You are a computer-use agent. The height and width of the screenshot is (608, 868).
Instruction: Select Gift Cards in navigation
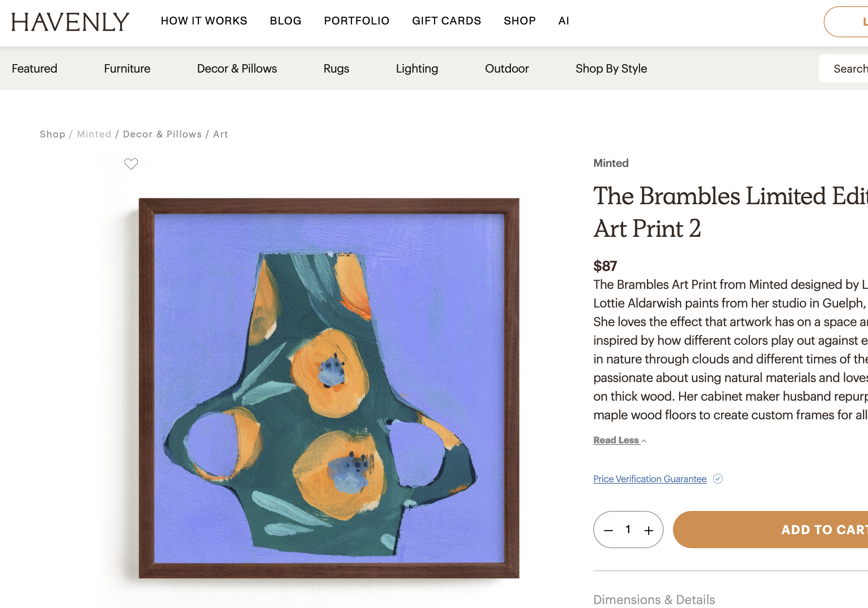pos(446,21)
